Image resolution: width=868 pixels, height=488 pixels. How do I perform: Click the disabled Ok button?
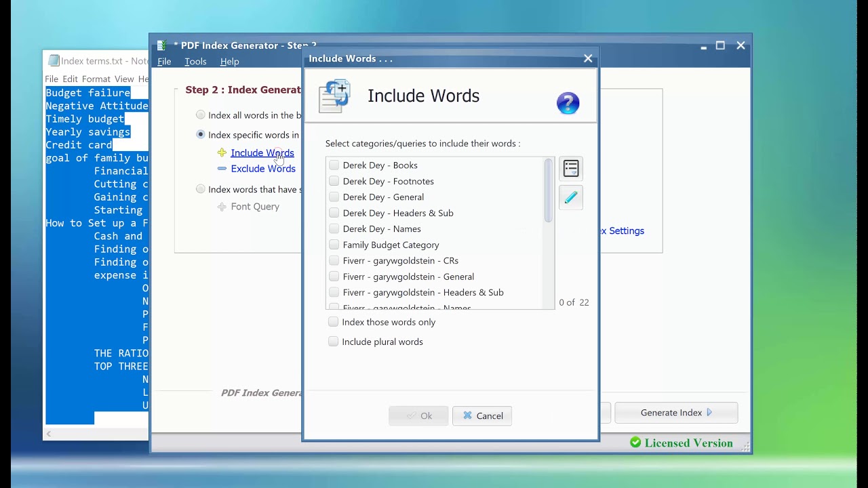[x=418, y=415]
